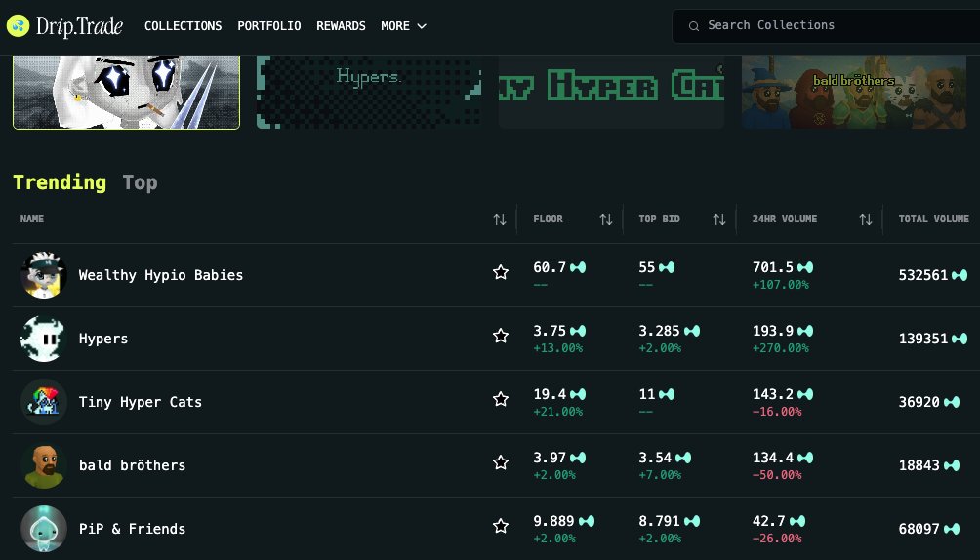Click the 60.7 floor price

point(550,267)
